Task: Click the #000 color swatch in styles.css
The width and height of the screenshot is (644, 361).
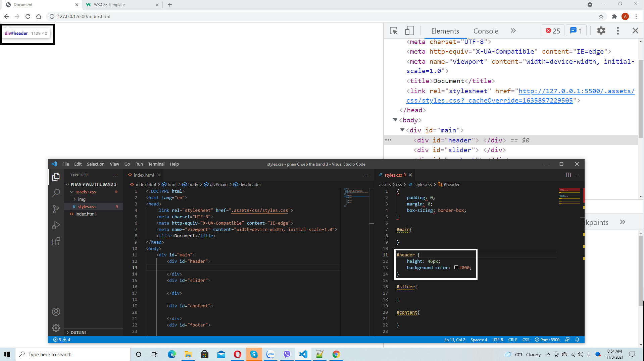Action: (x=456, y=267)
